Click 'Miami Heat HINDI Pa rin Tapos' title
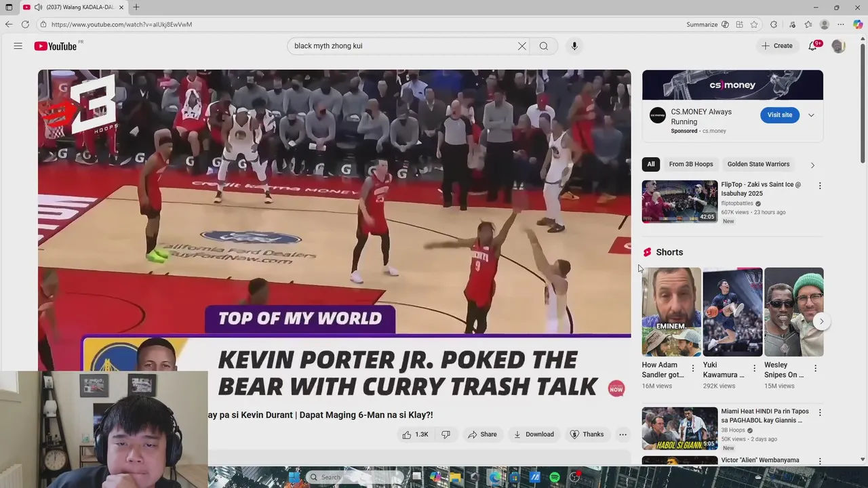The height and width of the screenshot is (488, 868). (765, 415)
